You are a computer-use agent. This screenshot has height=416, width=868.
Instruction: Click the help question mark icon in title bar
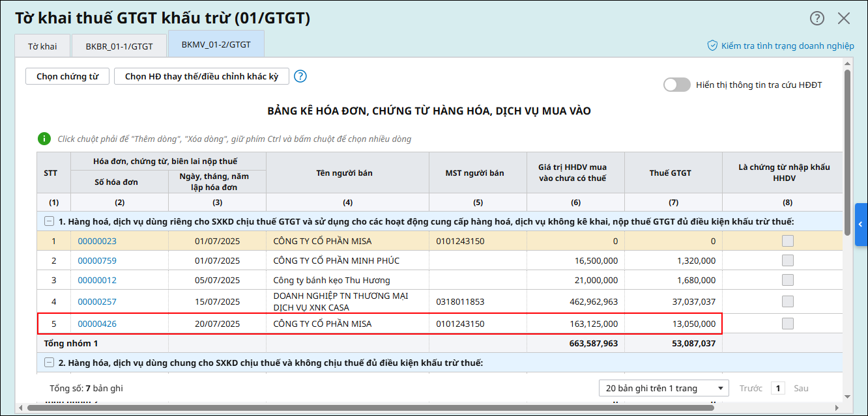pyautogui.click(x=817, y=18)
